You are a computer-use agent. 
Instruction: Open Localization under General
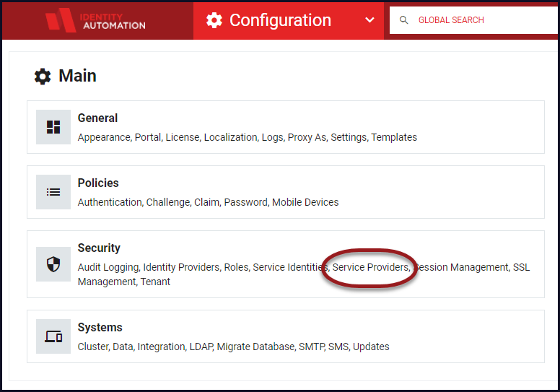coord(230,138)
